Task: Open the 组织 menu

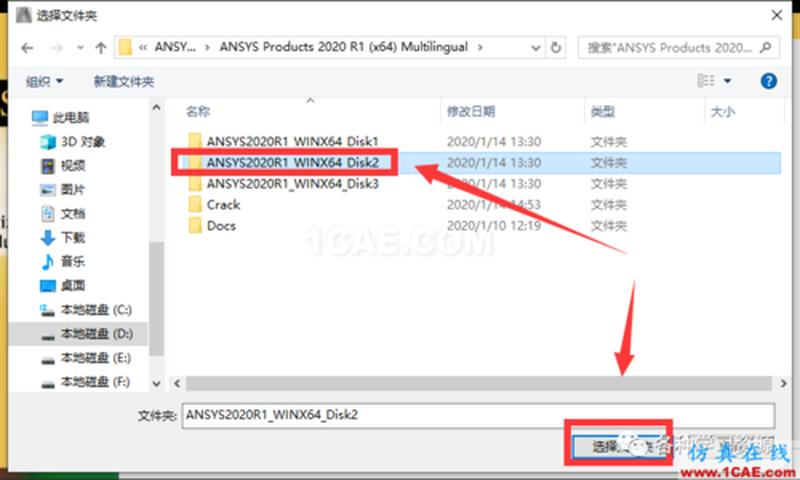Action: point(44,81)
